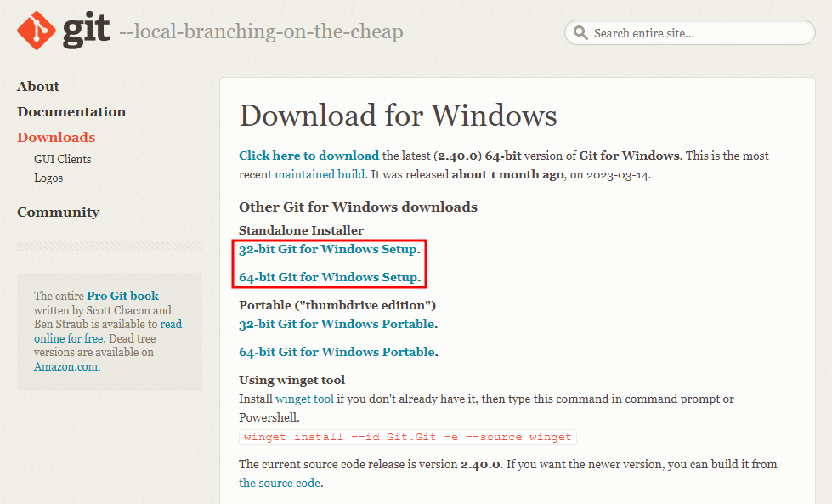Open the source code link
The height and width of the screenshot is (504, 832).
coord(280,483)
